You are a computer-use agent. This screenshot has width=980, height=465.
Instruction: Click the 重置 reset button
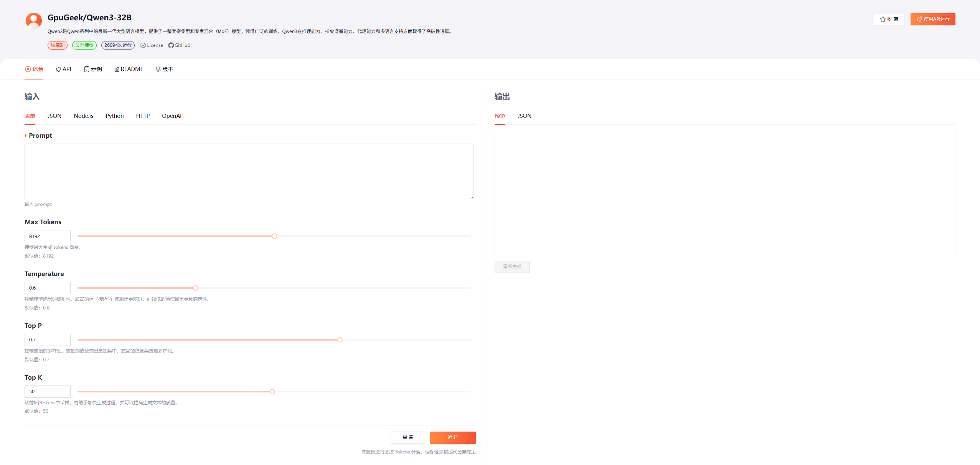(408, 437)
